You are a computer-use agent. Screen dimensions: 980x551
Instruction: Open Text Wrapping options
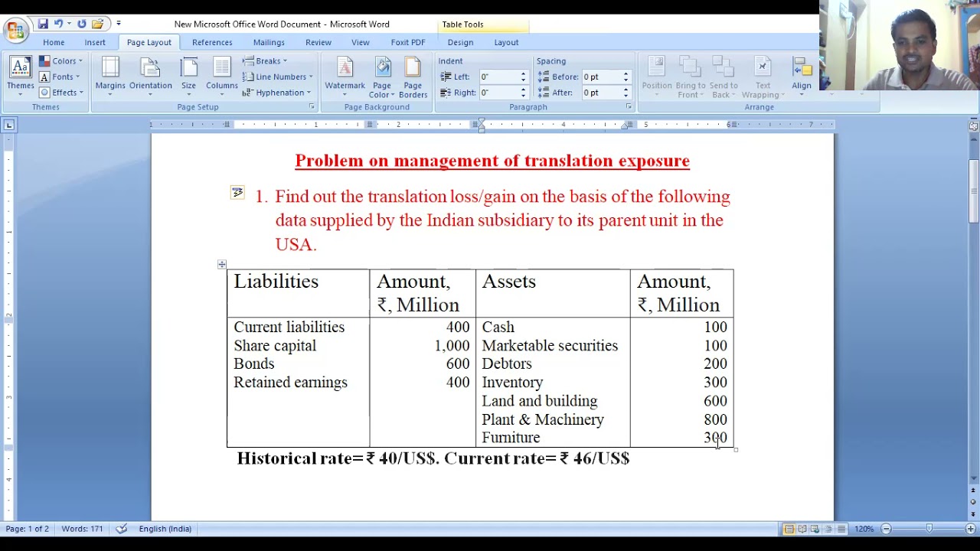(763, 77)
